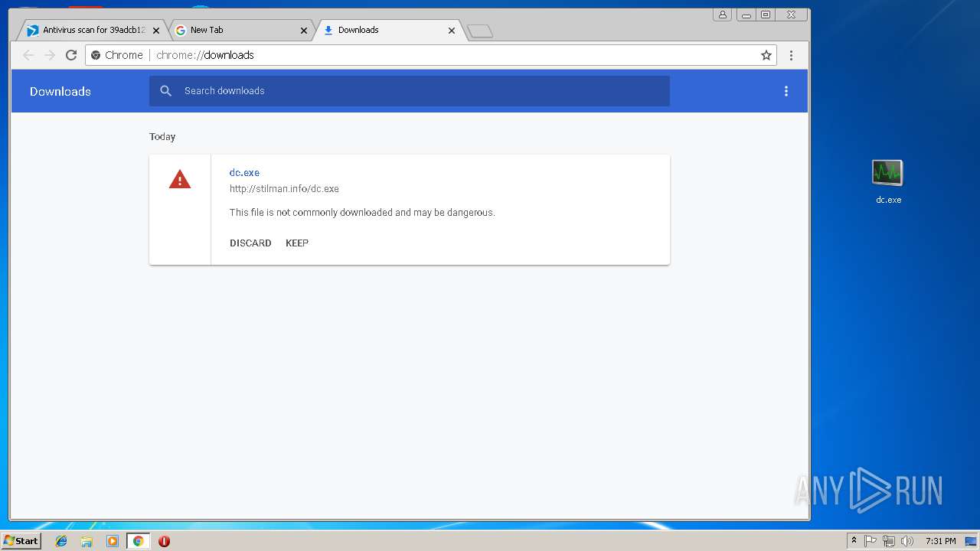Open Internet Explorer from the taskbar
980x551 pixels.
point(61,541)
